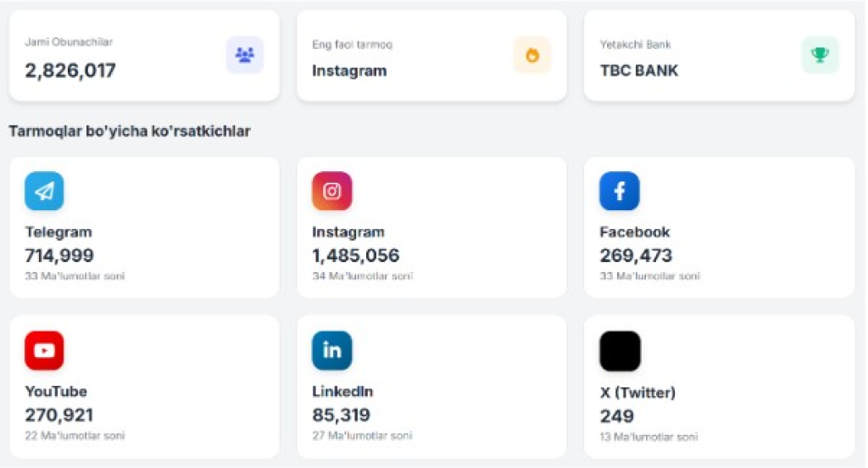Click the Instagram count 1,485,056
The height and width of the screenshot is (468, 868).
pyautogui.click(x=356, y=255)
